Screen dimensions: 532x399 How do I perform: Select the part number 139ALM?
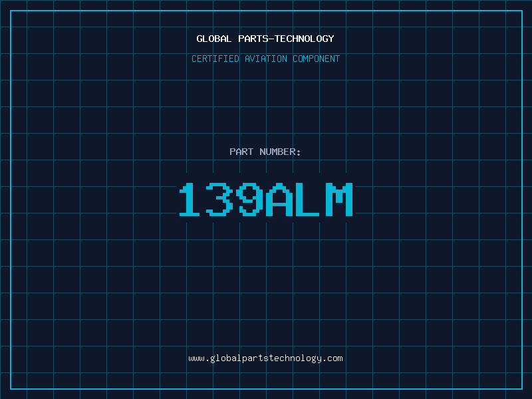click(266, 199)
